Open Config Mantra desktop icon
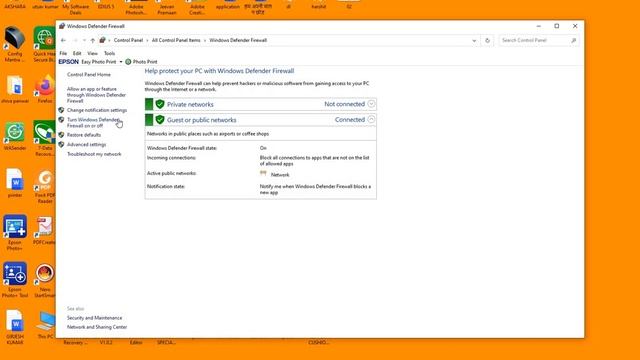Image resolution: width=640 pixels, height=360 pixels. pyautogui.click(x=15, y=44)
